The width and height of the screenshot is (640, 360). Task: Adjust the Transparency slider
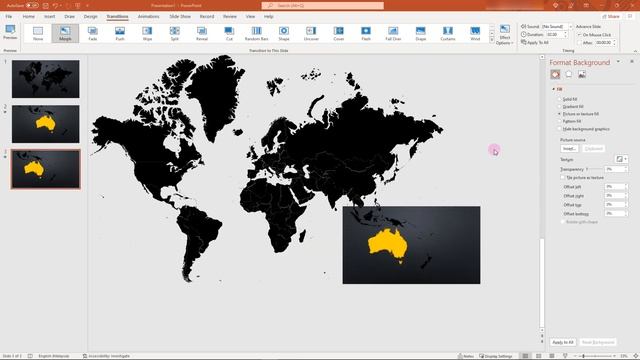coord(594,169)
